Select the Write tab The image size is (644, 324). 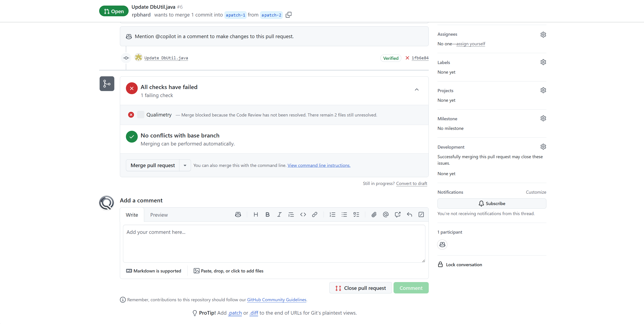tap(132, 215)
